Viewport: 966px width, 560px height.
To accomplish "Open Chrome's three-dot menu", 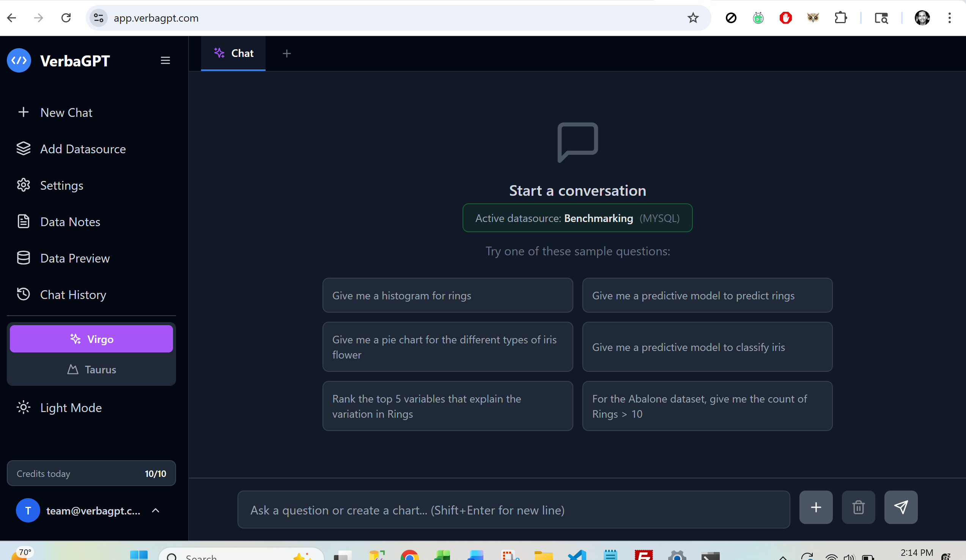I will coord(950,17).
